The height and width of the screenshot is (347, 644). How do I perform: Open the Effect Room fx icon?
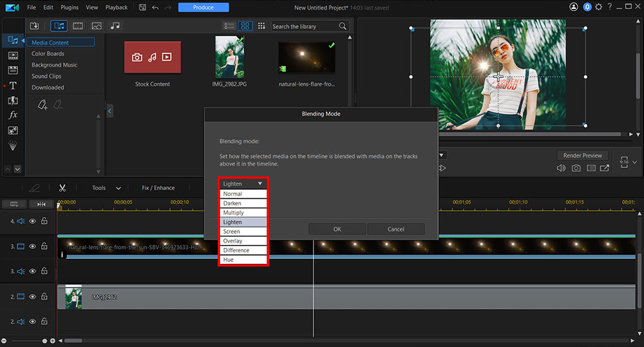tap(12, 115)
